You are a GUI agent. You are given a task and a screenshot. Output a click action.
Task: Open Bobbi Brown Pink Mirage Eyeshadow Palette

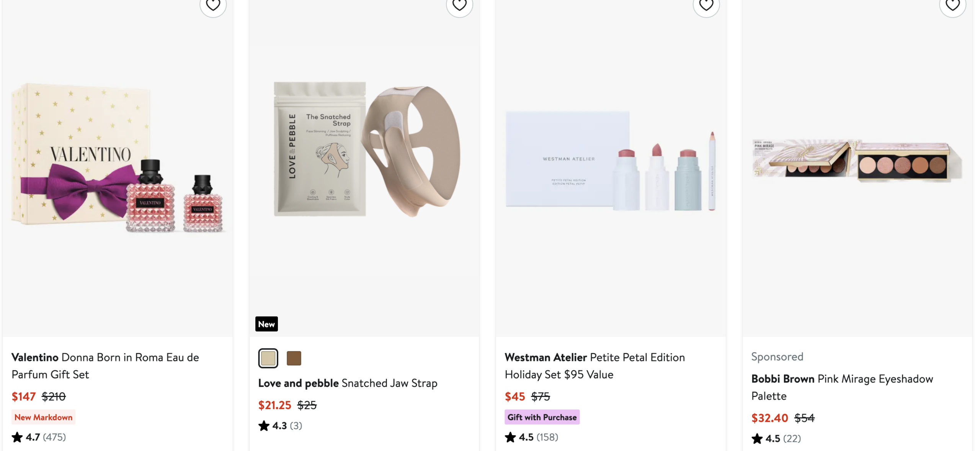pyautogui.click(x=842, y=387)
